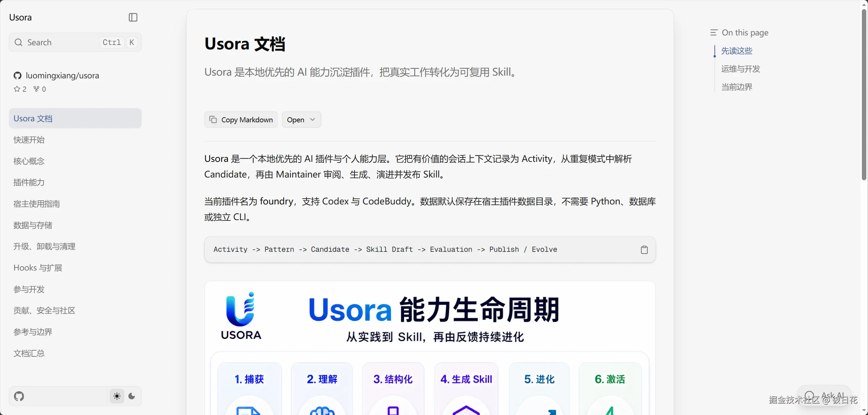
Task: Click the 'Usora 文档' page heading
Action: [245, 44]
